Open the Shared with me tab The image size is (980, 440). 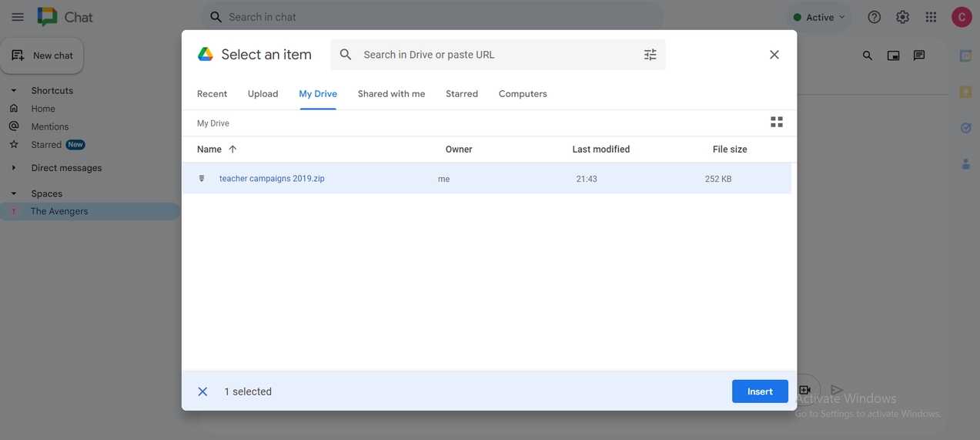391,94
